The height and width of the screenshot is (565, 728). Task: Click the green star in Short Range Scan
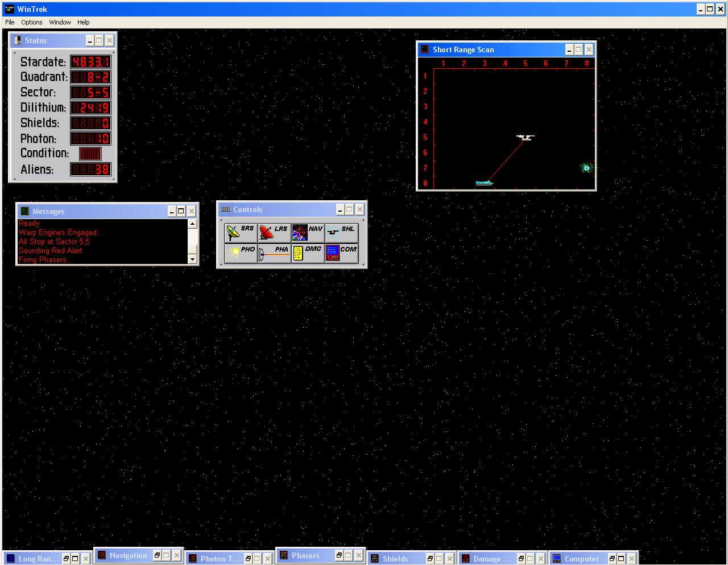coord(587,168)
